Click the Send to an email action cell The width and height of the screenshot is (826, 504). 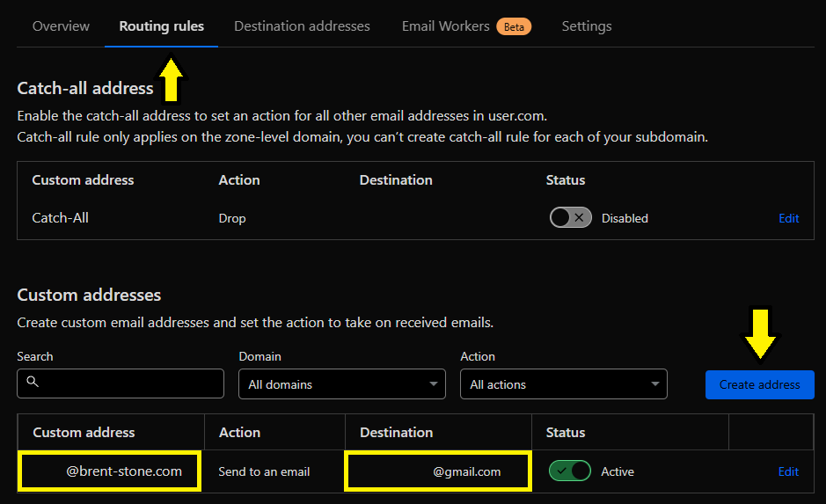coord(264,471)
